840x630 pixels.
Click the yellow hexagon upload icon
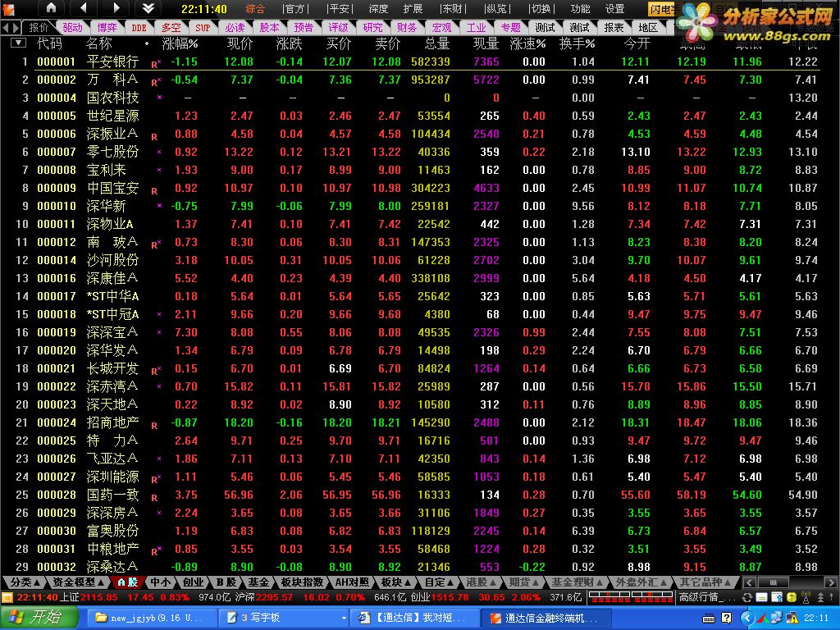pyautogui.click(x=792, y=597)
